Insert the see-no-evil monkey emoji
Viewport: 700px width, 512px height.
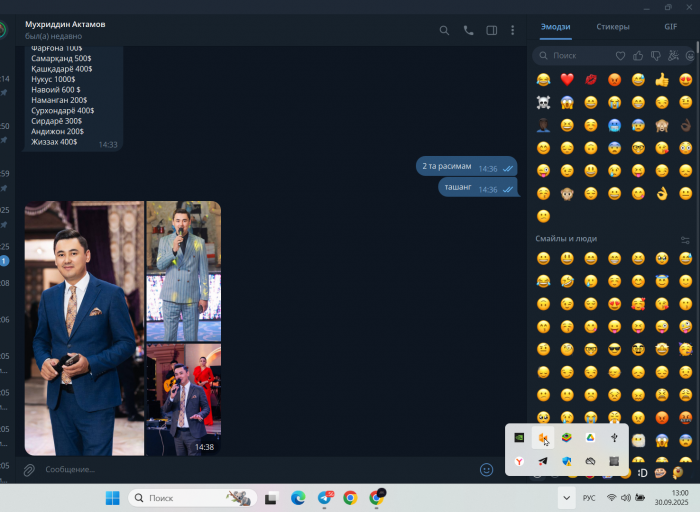(x=662, y=125)
